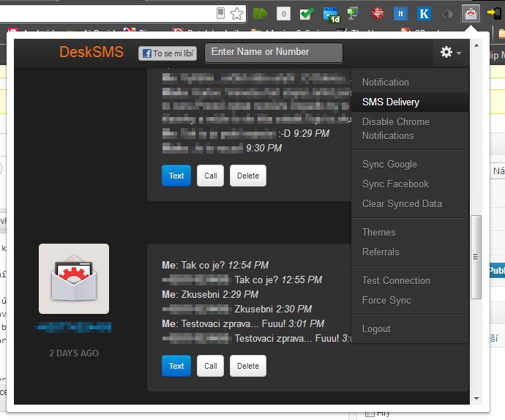Image resolution: width=505 pixels, height=420 pixels.
Task: Open Themes from settings menu
Action: tap(410, 232)
